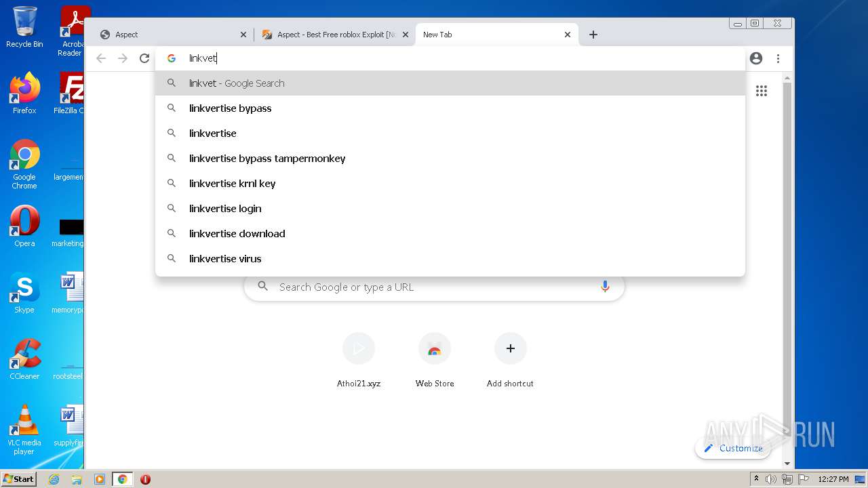868x488 pixels.
Task: Pick 'linkvertise bypass tampermonkey' suggestion
Action: point(450,159)
